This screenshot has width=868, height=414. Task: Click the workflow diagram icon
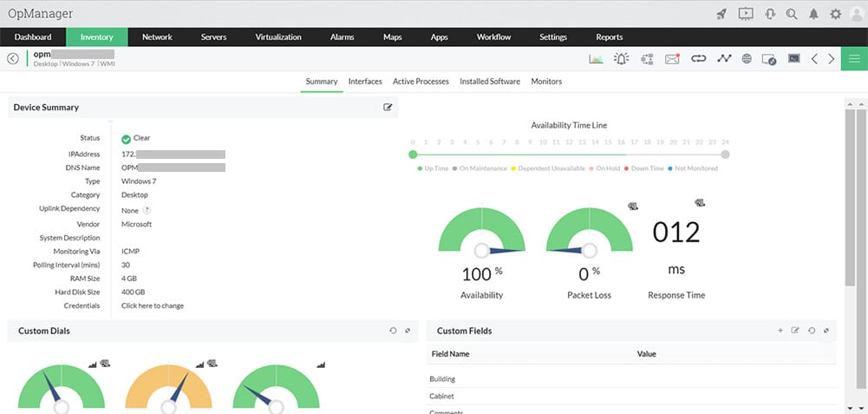647,58
